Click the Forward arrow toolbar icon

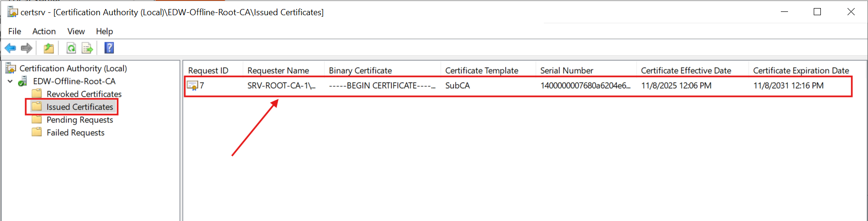pos(27,48)
